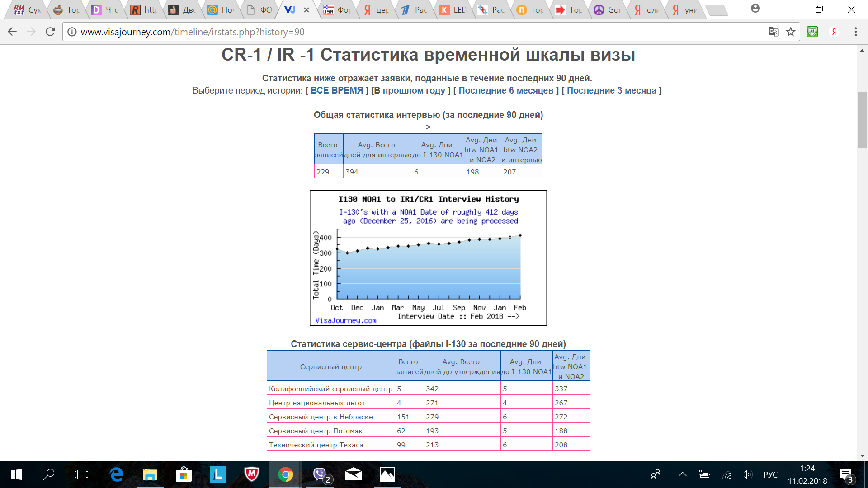
Task: Open the Chrome user profile icon
Action: 755,8
